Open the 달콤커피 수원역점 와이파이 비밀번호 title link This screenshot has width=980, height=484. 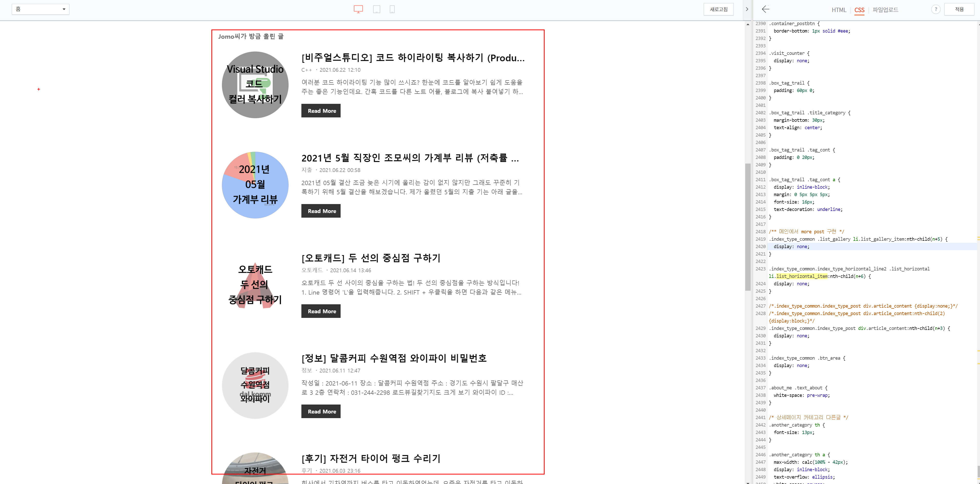[394, 358]
